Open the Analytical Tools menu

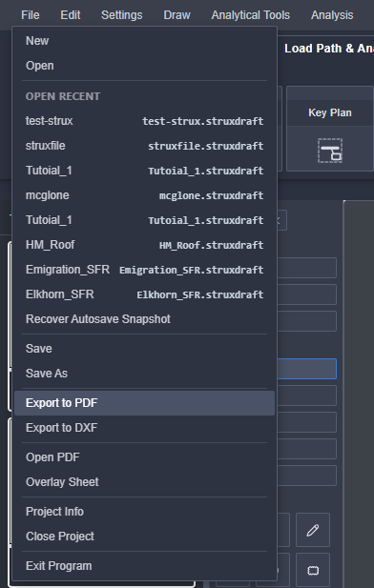(251, 15)
